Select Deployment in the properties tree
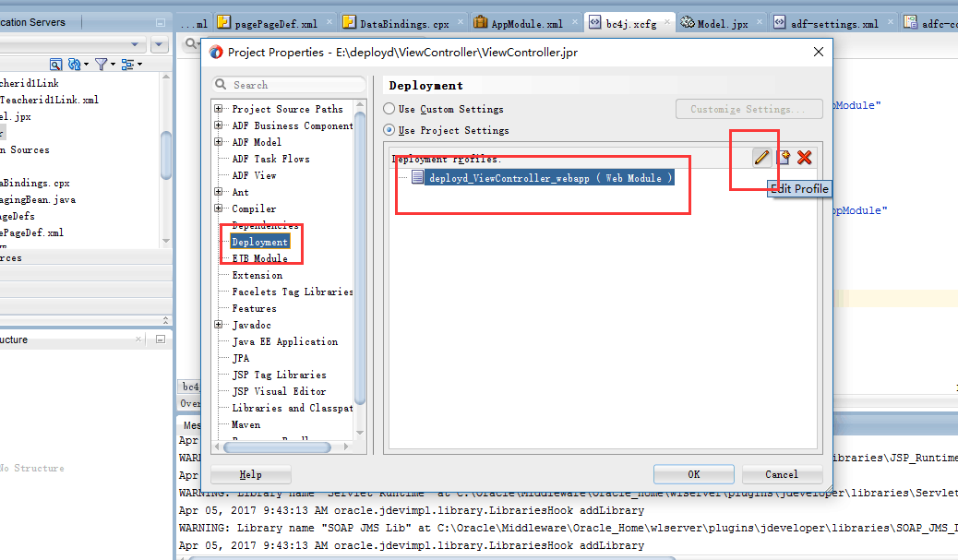Screen dimensions: 958x560 pos(259,242)
